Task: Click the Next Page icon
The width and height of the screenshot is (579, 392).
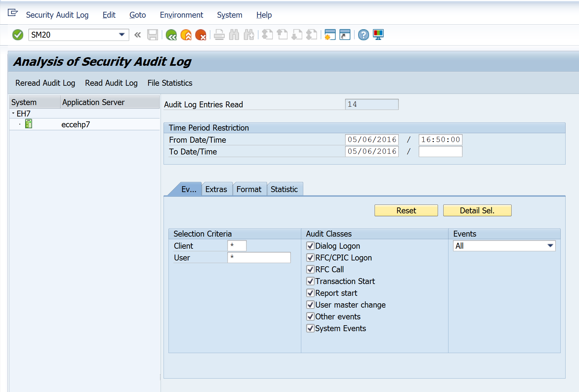Action: click(x=297, y=35)
